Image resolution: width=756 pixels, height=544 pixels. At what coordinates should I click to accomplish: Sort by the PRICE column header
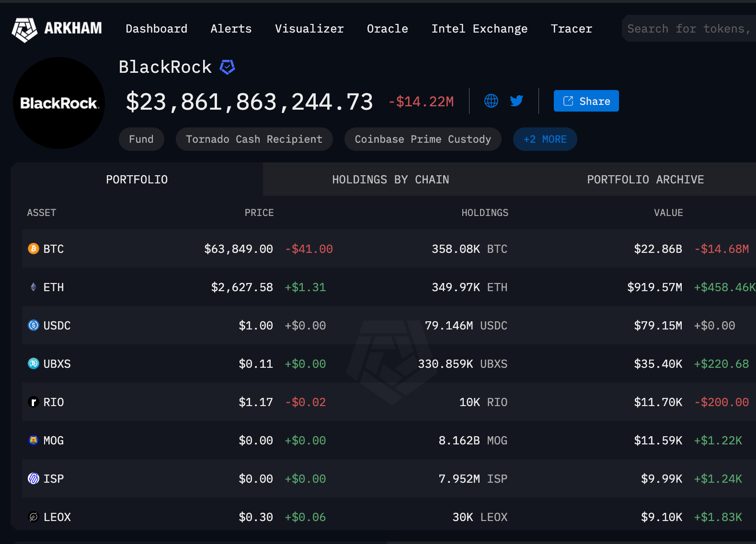pyautogui.click(x=259, y=213)
